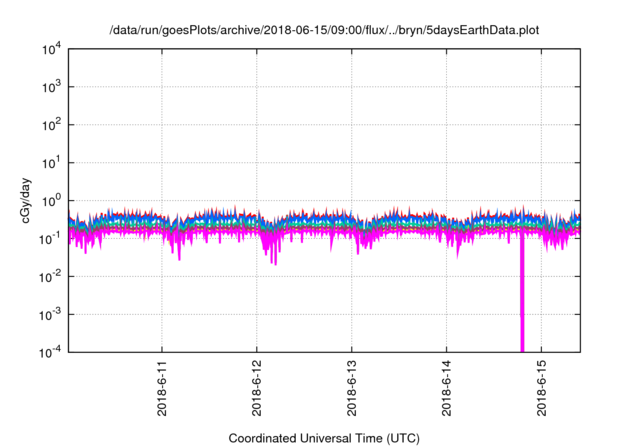Click the 2018-6-15 date label

tap(542, 388)
